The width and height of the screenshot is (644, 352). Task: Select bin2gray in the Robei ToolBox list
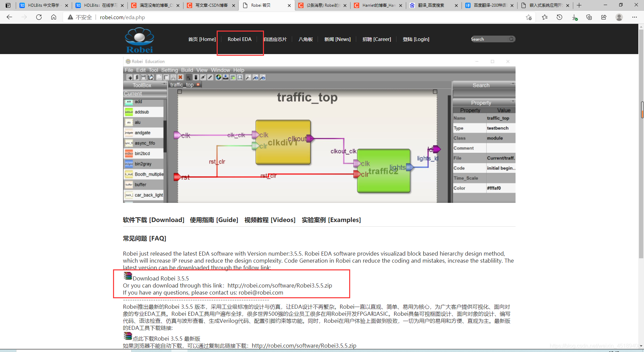click(x=144, y=164)
